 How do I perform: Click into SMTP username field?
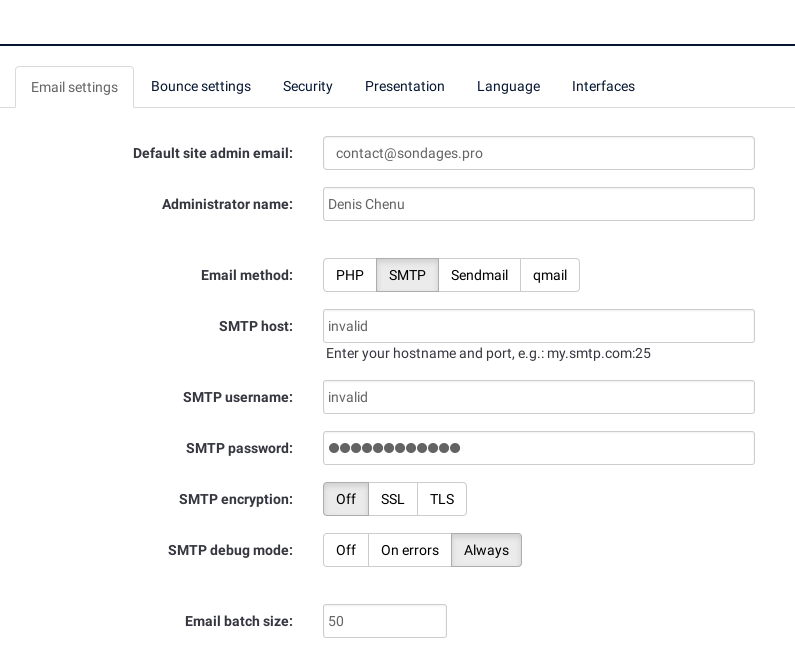(x=538, y=397)
